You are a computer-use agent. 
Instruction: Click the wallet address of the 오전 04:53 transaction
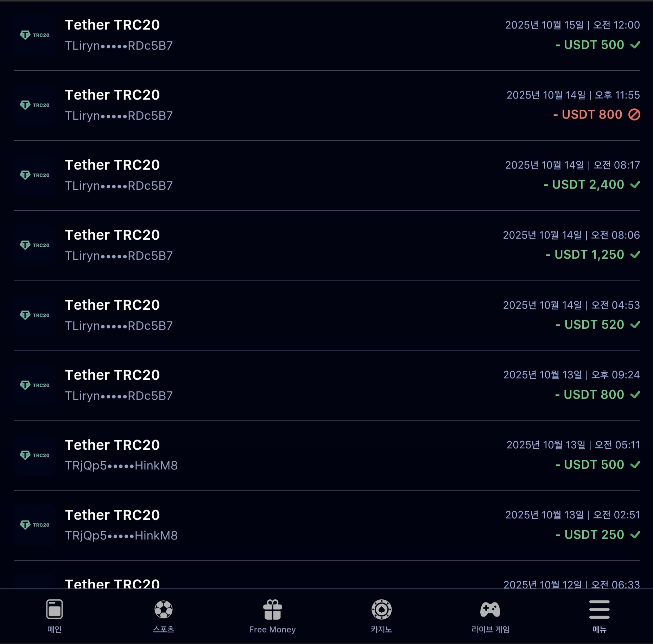119,326
